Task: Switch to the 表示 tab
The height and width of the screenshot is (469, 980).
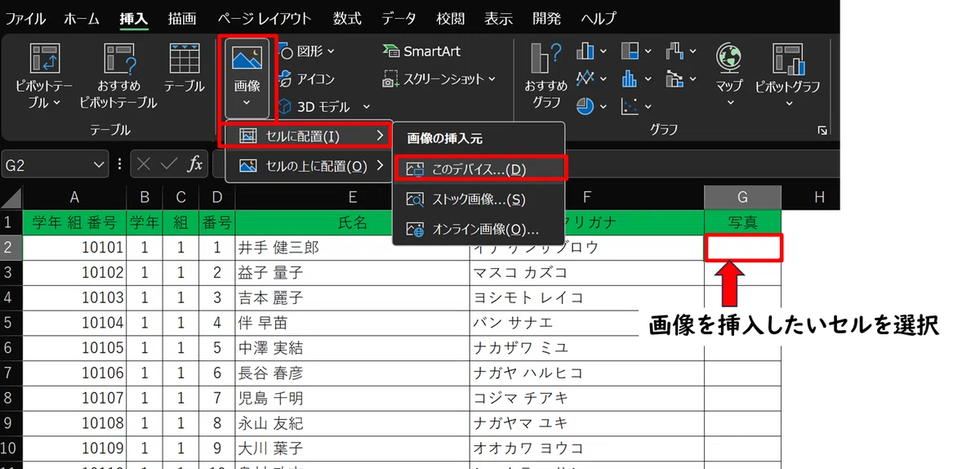Action: [498, 19]
